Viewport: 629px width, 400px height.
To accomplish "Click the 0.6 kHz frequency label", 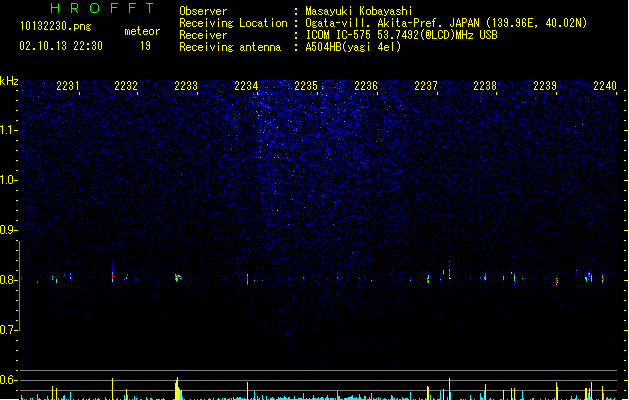I will pos(8,380).
